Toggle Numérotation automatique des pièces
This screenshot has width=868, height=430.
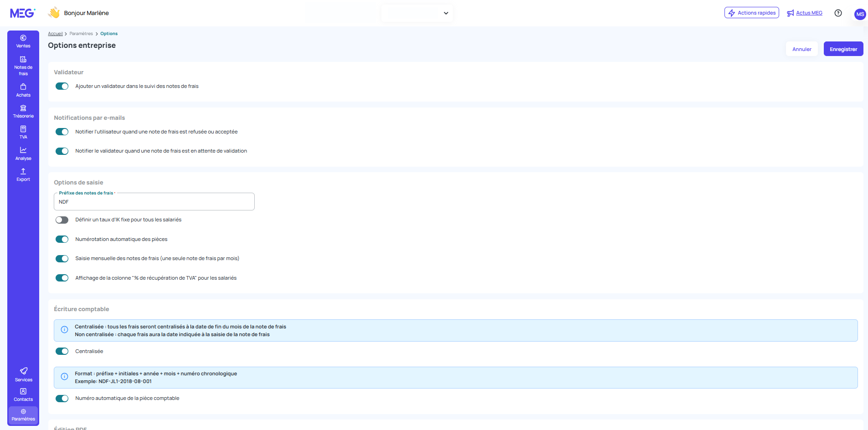62,240
